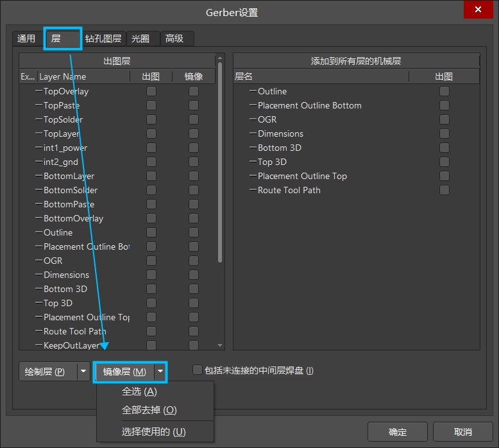Image resolution: width=499 pixels, height=448 pixels.
Task: Go to the 光圈 tab
Action: 140,39
